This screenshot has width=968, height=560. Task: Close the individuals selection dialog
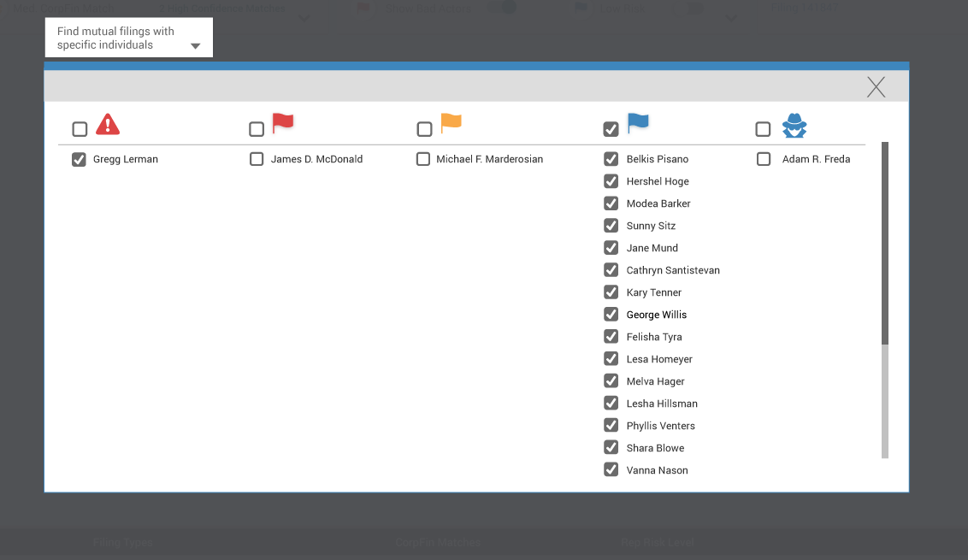[x=876, y=86]
